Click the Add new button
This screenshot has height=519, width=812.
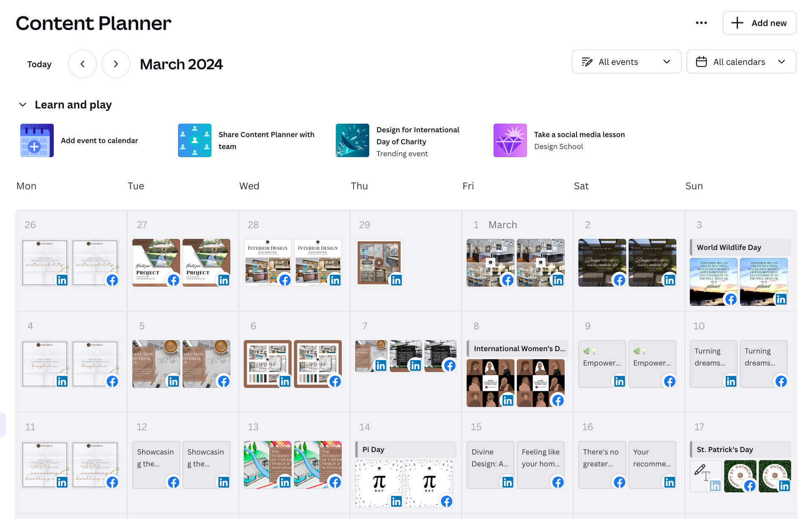coord(759,23)
